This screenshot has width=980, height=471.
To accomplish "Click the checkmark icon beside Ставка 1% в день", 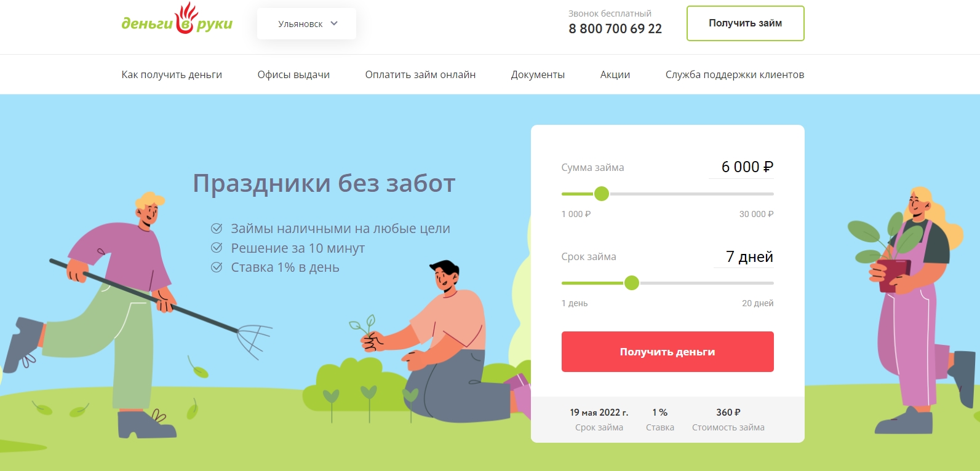I will point(217,267).
